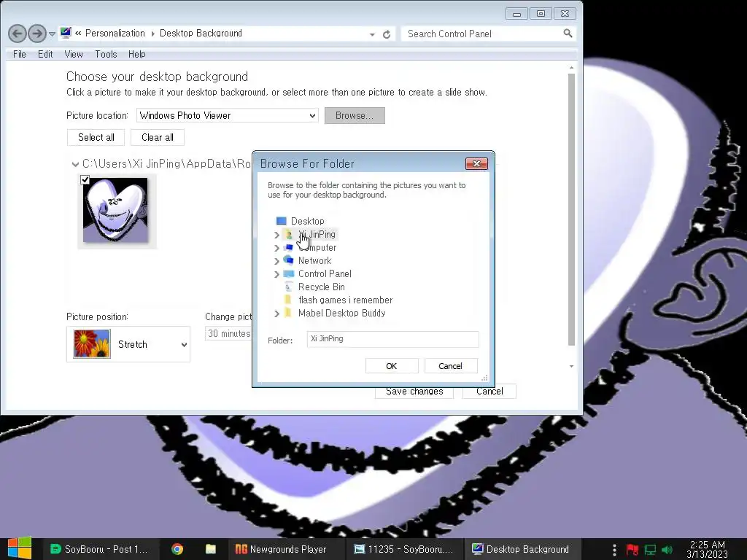This screenshot has height=560, width=747.
Task: Click the Back navigation arrow
Action: (x=18, y=34)
